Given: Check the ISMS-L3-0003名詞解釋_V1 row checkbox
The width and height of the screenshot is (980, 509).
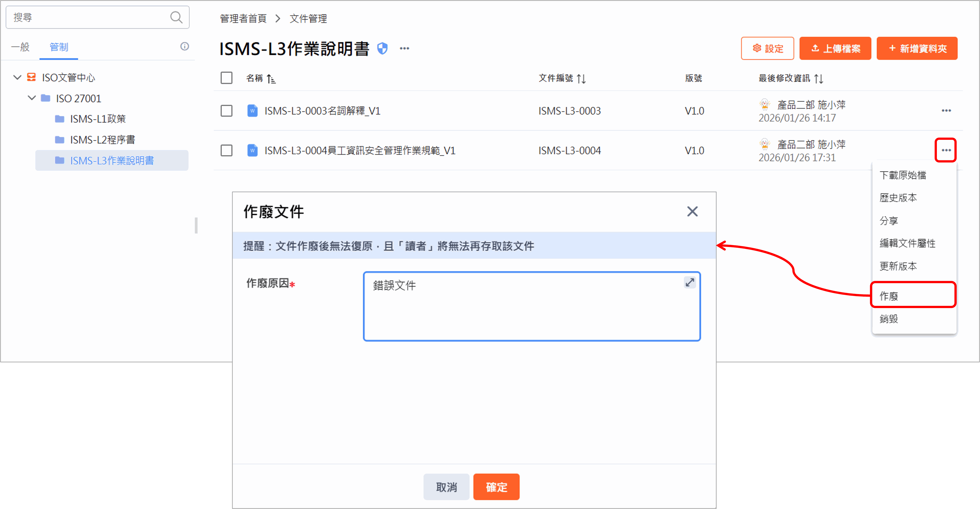Looking at the screenshot, I should pos(226,111).
